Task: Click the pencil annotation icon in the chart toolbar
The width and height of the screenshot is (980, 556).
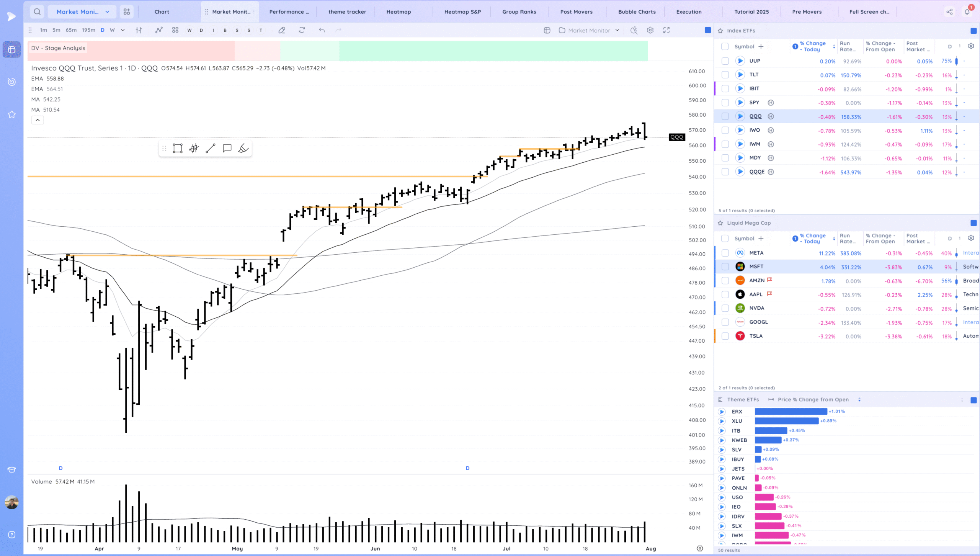Action: tap(282, 30)
